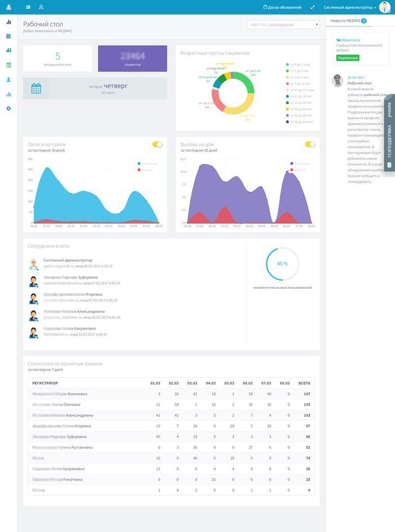This screenshot has width=395, height=532.
Task: Open the Системный администратор user menu
Action: coord(349,7)
